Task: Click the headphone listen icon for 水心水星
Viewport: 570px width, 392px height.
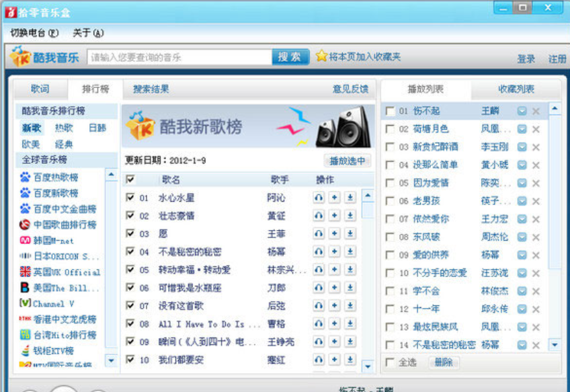Action: coord(319,198)
